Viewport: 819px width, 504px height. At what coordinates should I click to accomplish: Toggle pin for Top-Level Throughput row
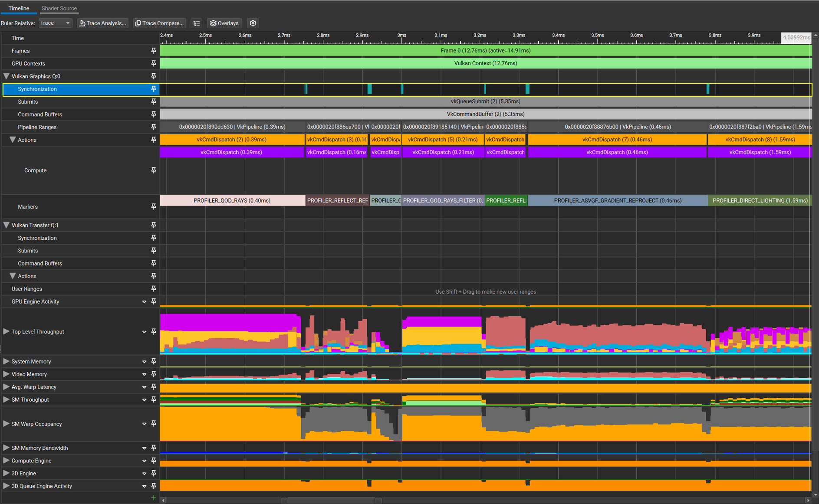pyautogui.click(x=153, y=332)
